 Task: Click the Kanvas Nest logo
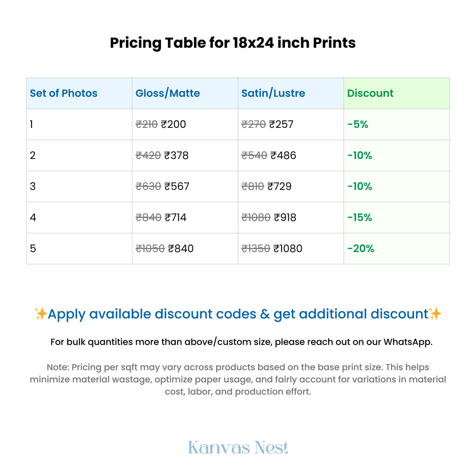pyautogui.click(x=238, y=448)
